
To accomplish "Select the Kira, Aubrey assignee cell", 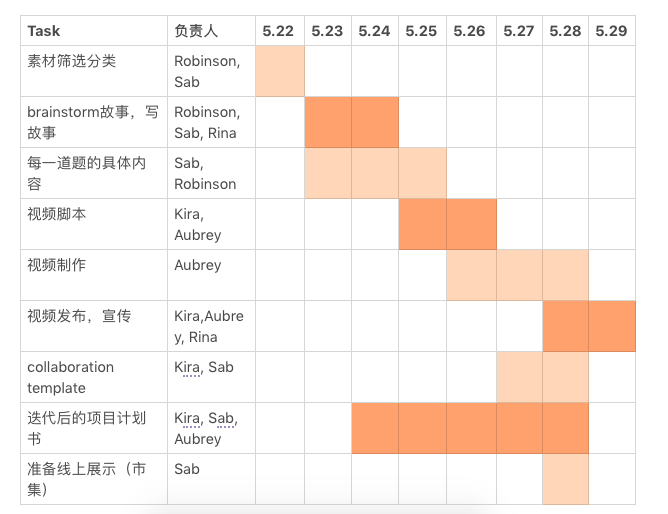I will coord(211,224).
